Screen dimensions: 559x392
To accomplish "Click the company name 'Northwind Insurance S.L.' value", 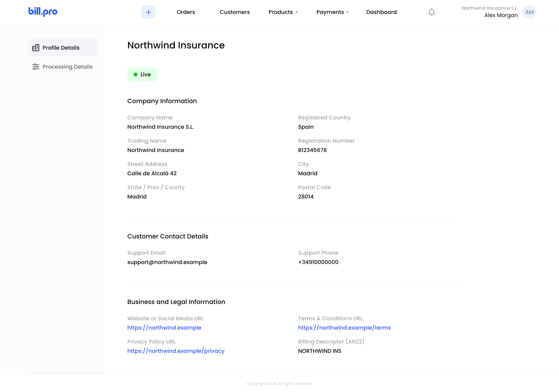I will click(161, 127).
